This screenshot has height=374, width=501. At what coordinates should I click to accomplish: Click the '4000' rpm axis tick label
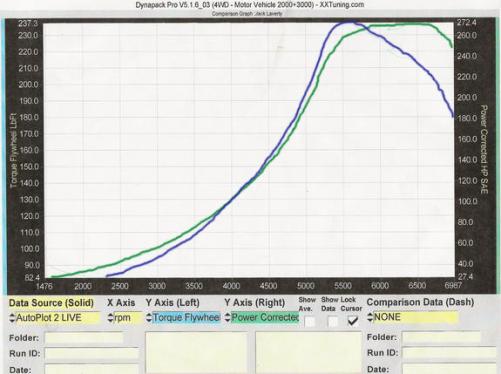tap(231, 286)
